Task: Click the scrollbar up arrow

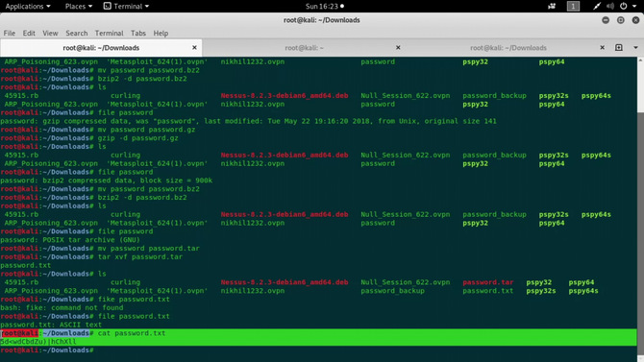Action: tap(640, 60)
